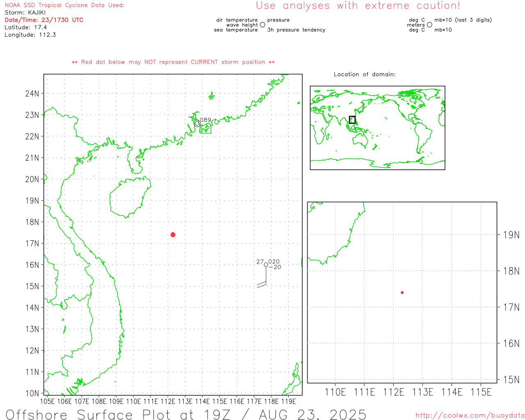Click the legend circle next to mb*10 label
The image size is (525, 420).
[x=429, y=25]
